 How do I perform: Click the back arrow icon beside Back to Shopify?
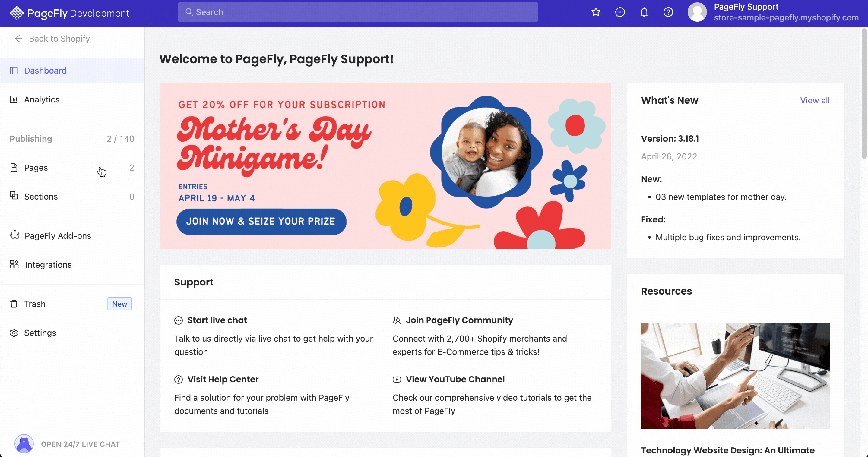click(18, 39)
